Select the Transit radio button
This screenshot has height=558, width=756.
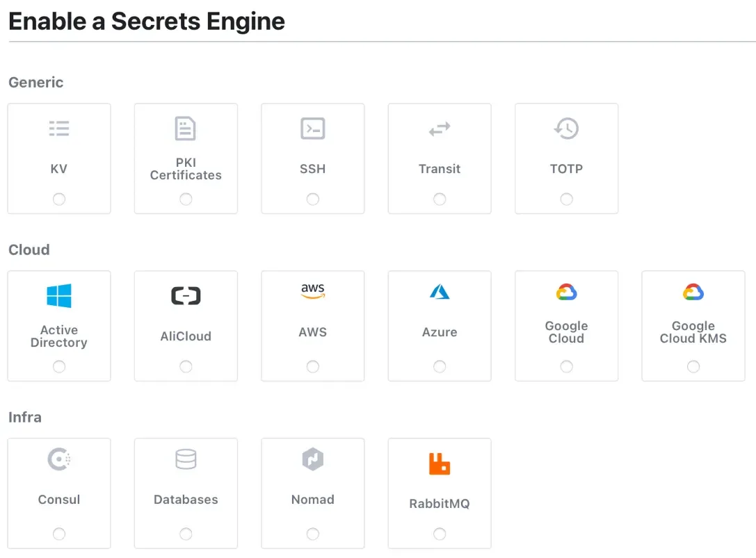pyautogui.click(x=440, y=199)
